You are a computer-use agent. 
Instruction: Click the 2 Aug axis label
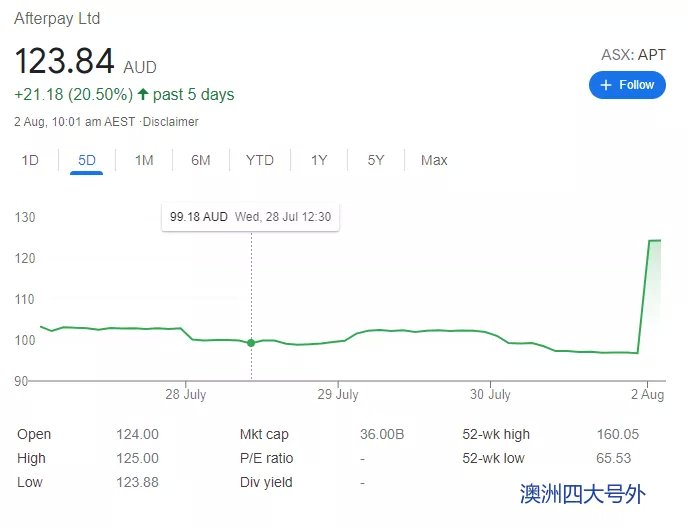[x=648, y=394]
